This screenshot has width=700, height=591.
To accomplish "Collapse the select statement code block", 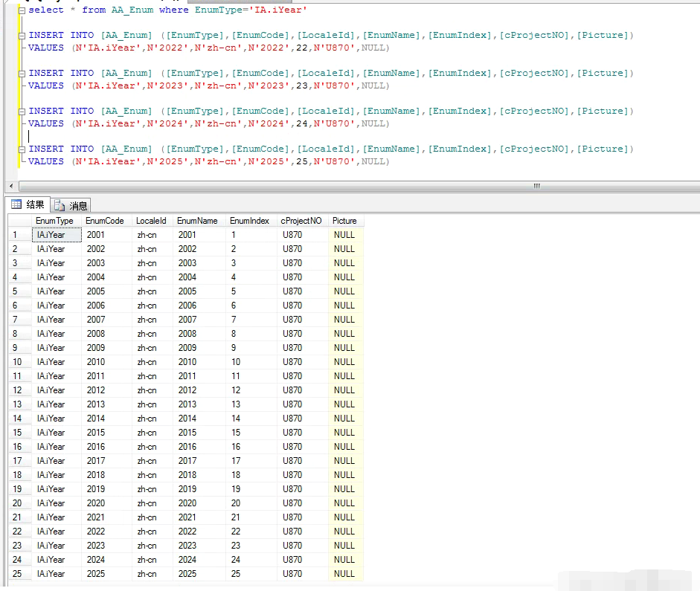I will tap(22, 10).
